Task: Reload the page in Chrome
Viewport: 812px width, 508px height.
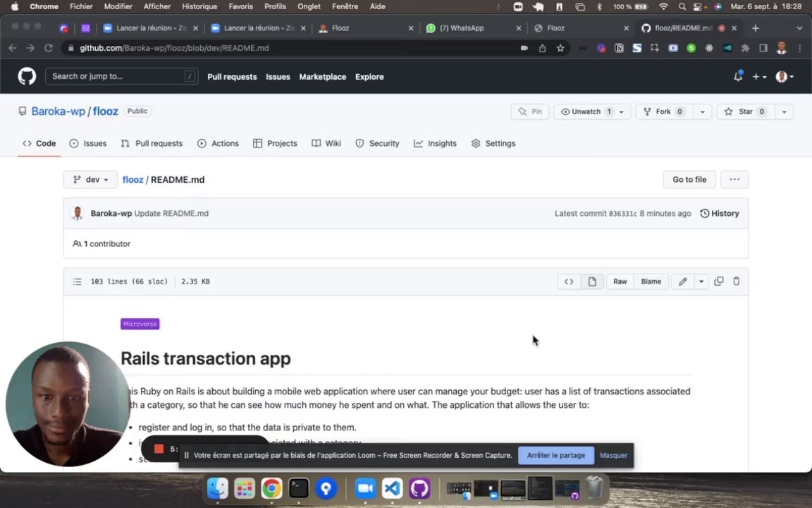Action: [48, 48]
